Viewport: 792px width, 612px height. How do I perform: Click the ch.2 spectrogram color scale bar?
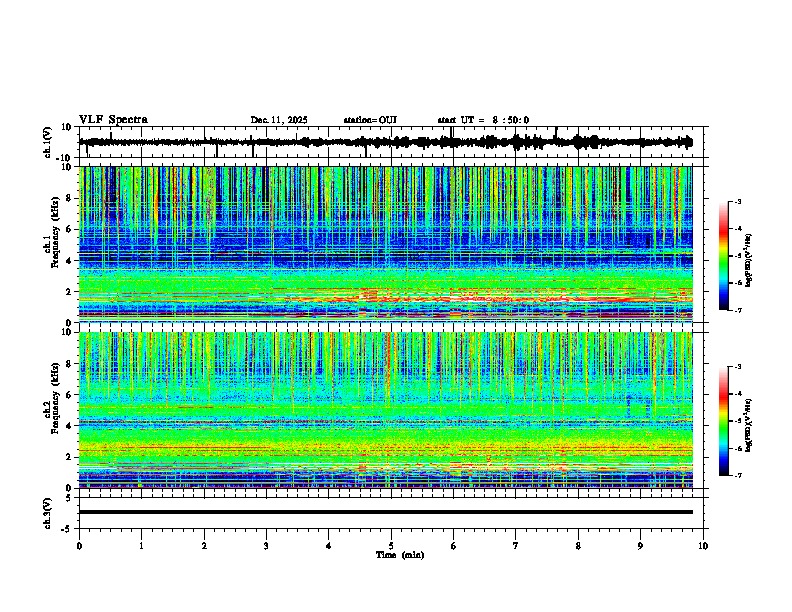724,421
